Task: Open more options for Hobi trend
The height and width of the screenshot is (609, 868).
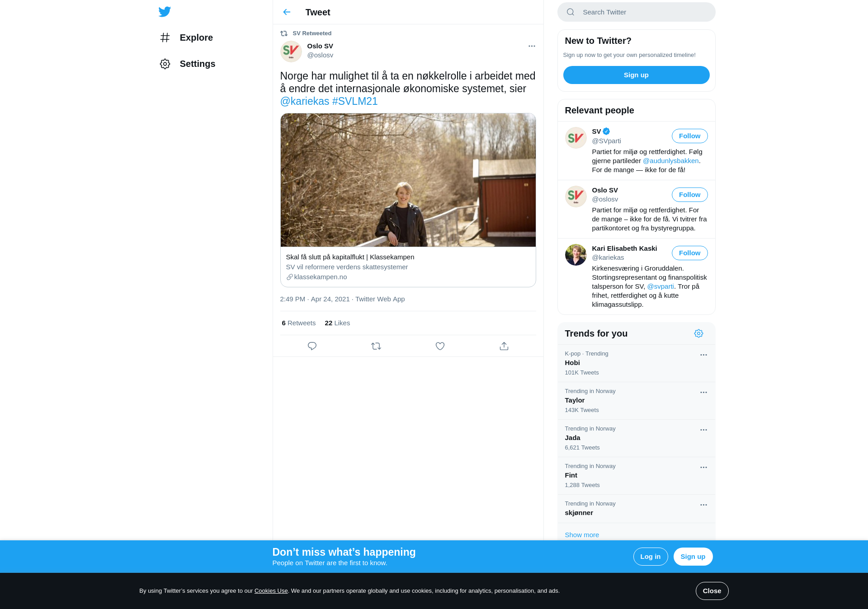Action: pos(703,355)
